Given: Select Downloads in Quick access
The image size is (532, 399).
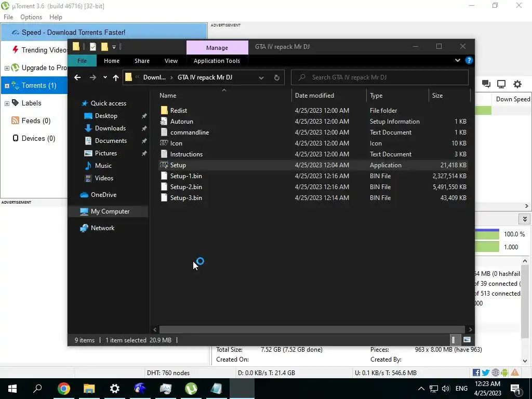Looking at the screenshot, I should (x=110, y=128).
